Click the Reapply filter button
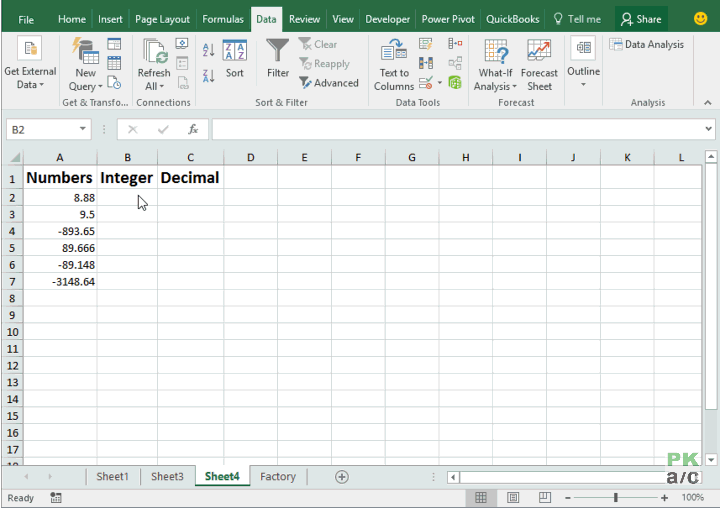The width and height of the screenshot is (720, 508). [x=324, y=64]
